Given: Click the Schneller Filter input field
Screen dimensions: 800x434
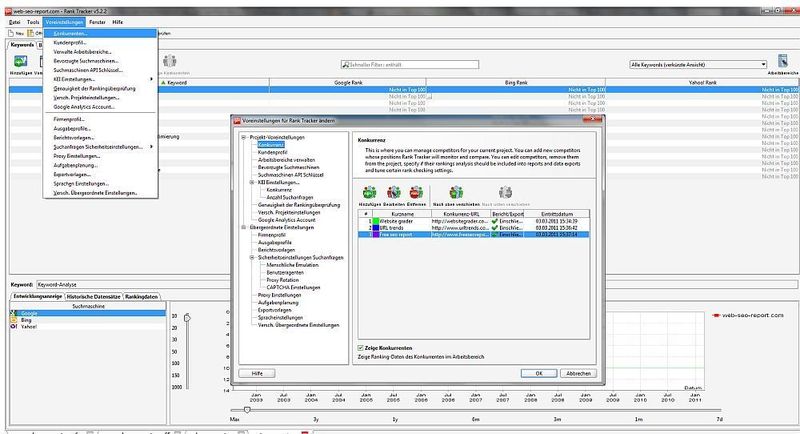Looking at the screenshot, I should click(410, 65).
